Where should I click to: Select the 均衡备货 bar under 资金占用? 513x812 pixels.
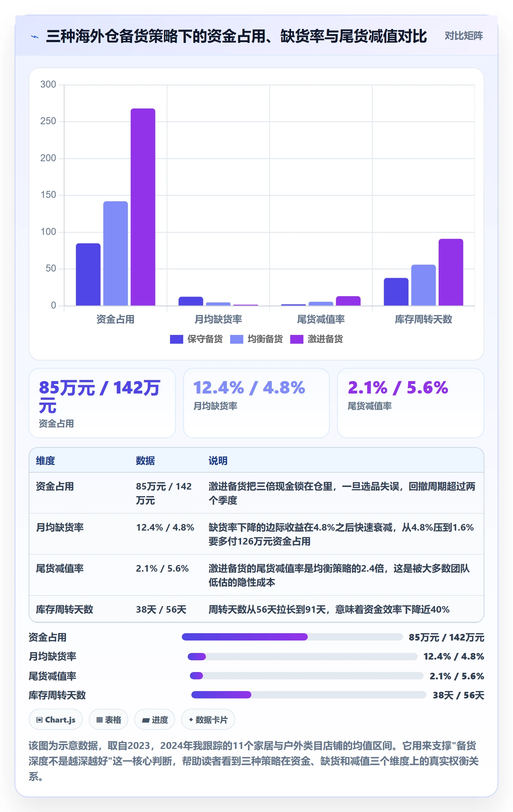115,253
